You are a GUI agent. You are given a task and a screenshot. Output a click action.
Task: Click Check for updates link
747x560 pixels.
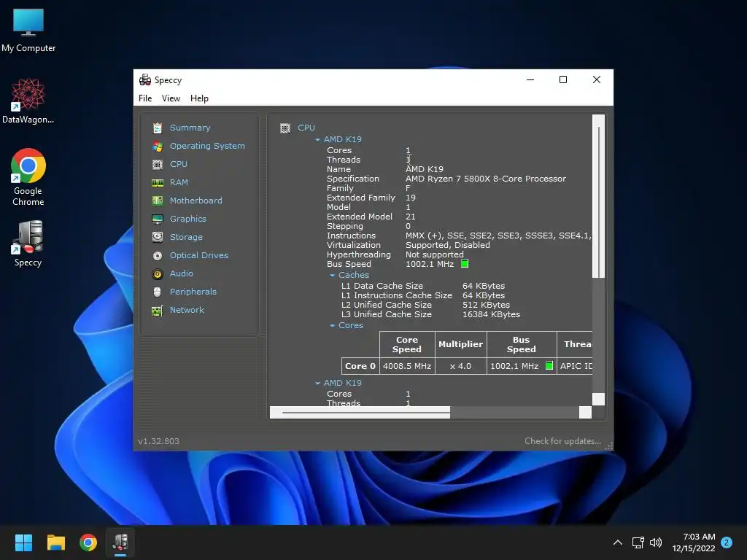point(562,441)
